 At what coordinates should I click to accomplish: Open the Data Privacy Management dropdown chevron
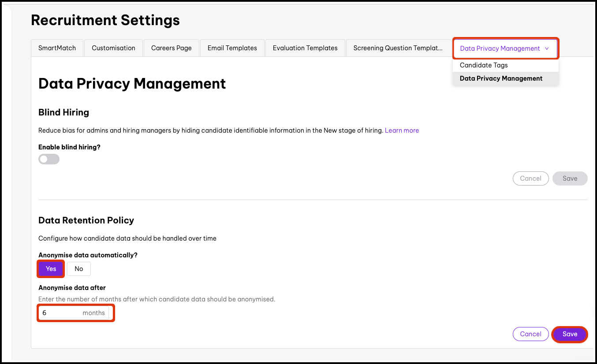(x=547, y=48)
